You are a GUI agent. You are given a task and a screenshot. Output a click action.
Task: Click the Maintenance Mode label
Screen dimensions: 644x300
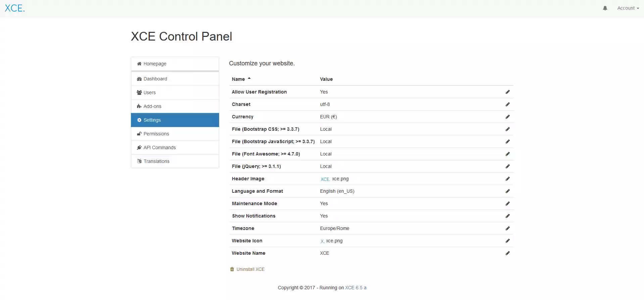(254, 203)
